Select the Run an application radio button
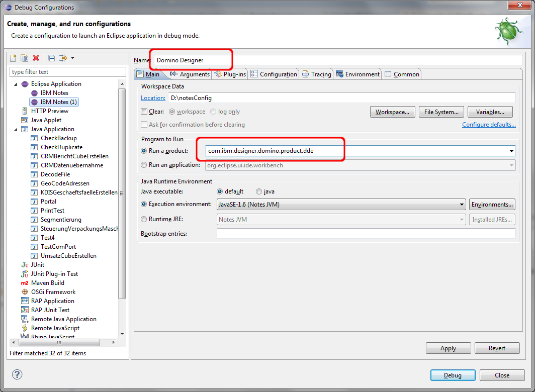The height and width of the screenshot is (392, 535). coord(144,165)
